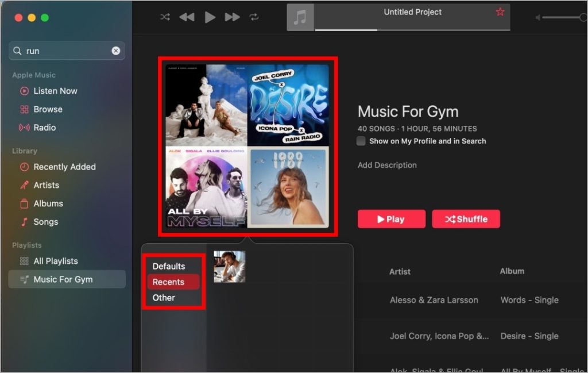Enable Show on My Profile and in Search

(361, 141)
